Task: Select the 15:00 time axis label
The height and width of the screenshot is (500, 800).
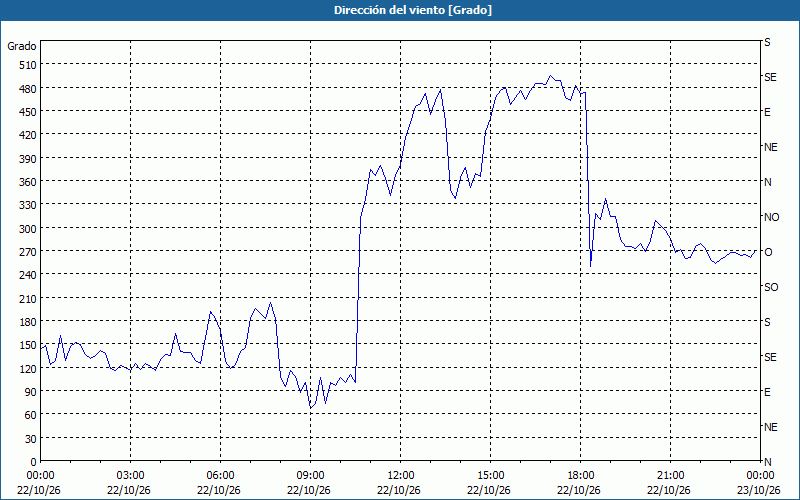Action: [x=490, y=476]
